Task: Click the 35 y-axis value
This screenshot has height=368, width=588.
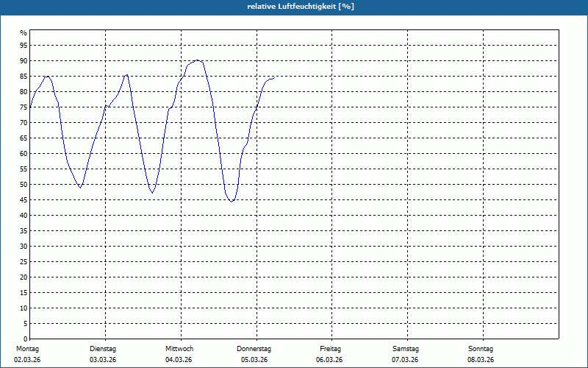Action: (x=24, y=231)
